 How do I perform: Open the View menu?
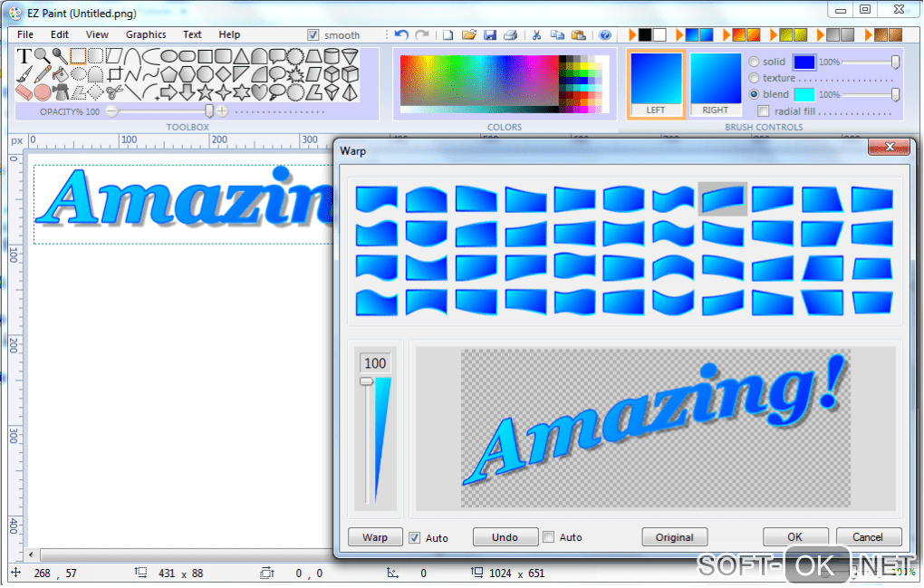pos(97,34)
